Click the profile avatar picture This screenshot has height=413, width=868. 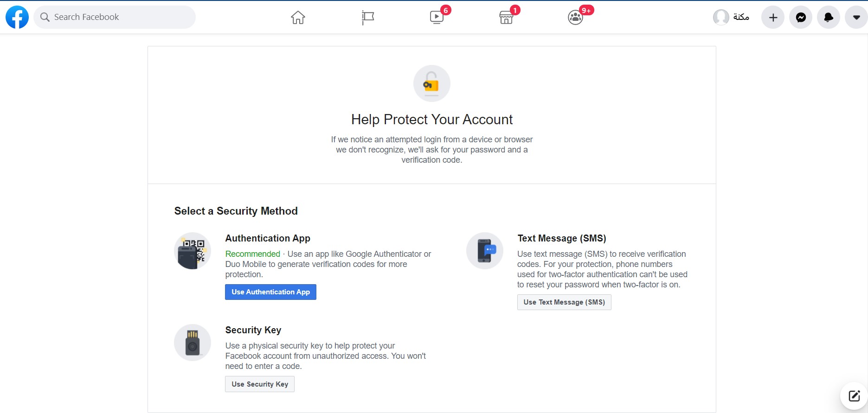[x=721, y=17]
